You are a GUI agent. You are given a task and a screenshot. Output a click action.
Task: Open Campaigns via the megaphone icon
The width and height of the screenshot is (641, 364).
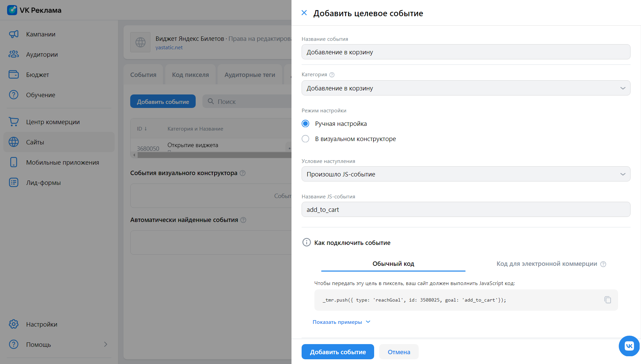click(x=13, y=34)
